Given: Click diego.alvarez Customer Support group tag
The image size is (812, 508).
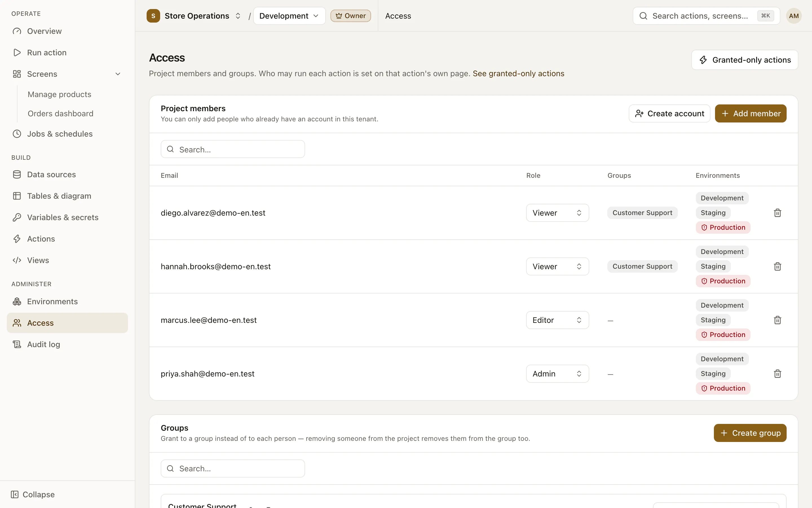Looking at the screenshot, I should (x=642, y=213).
